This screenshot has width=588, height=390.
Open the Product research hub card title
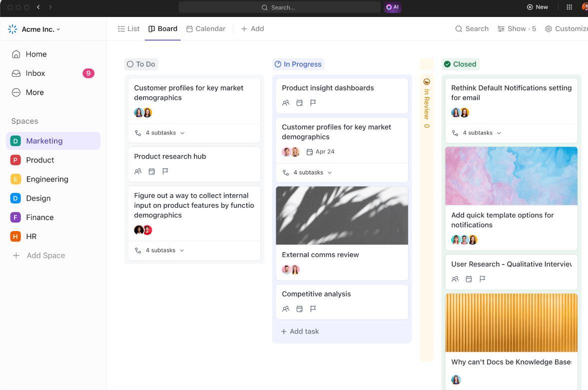click(170, 156)
